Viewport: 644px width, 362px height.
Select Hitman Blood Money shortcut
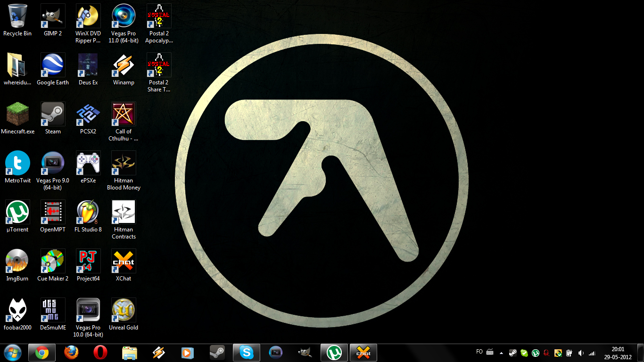(x=124, y=171)
